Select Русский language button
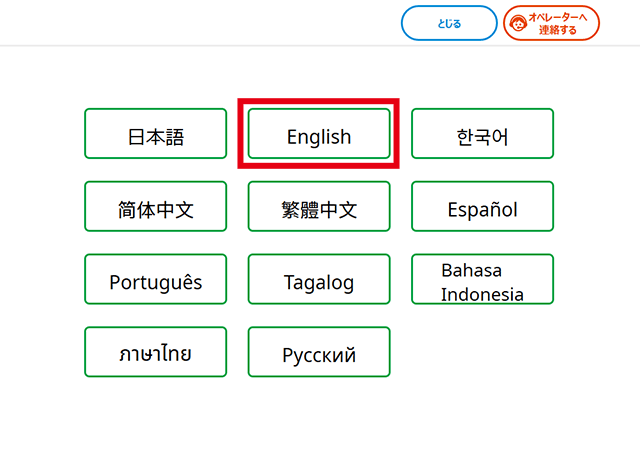This screenshot has height=472, width=640. (319, 352)
